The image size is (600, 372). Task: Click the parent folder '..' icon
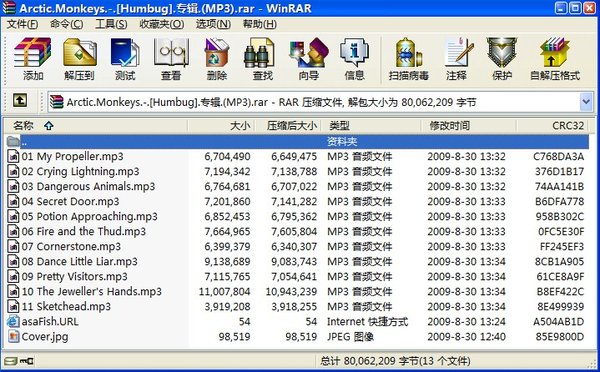(x=13, y=142)
